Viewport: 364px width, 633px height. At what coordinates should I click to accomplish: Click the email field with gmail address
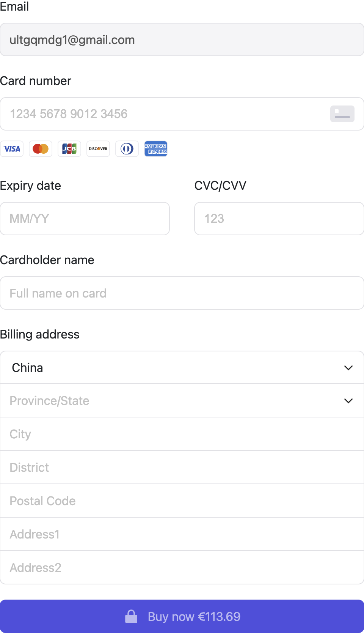(182, 39)
